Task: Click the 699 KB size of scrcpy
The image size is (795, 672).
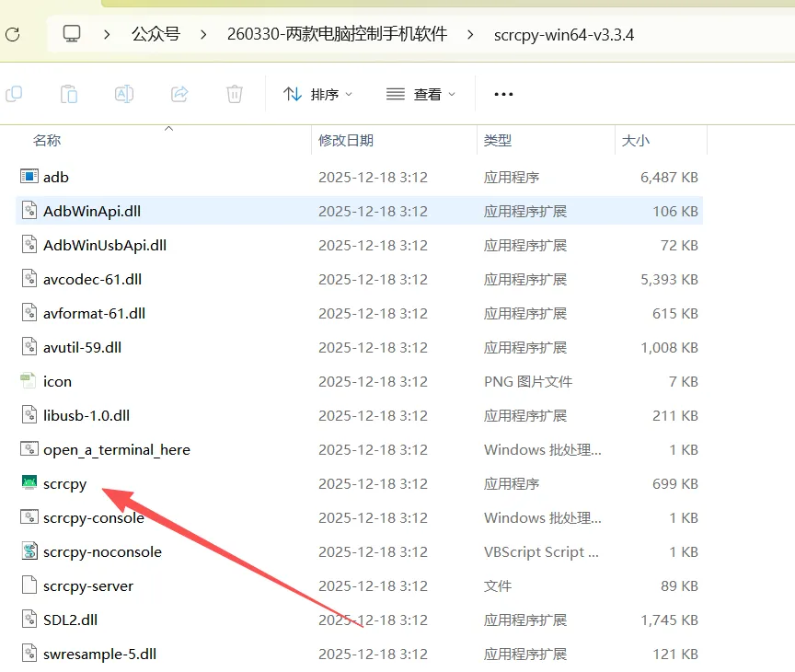Action: click(x=674, y=484)
